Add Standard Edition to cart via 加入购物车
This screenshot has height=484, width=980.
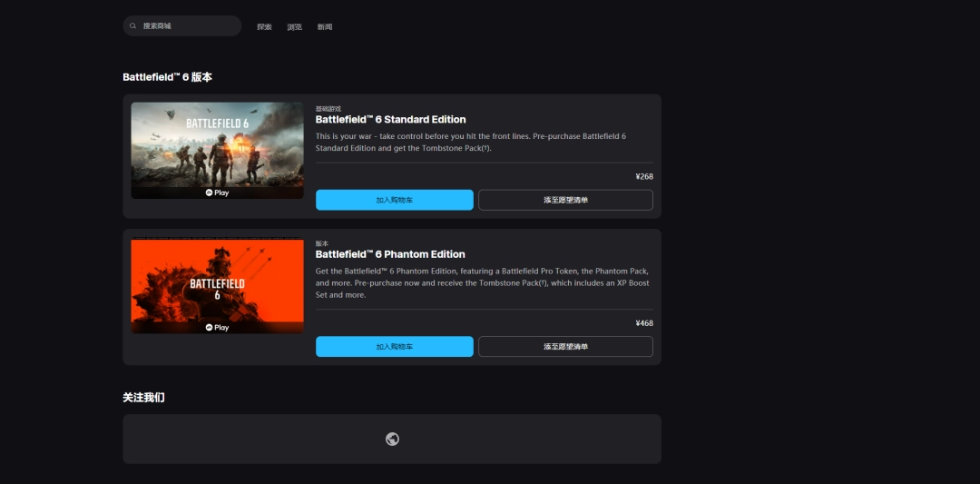(394, 200)
